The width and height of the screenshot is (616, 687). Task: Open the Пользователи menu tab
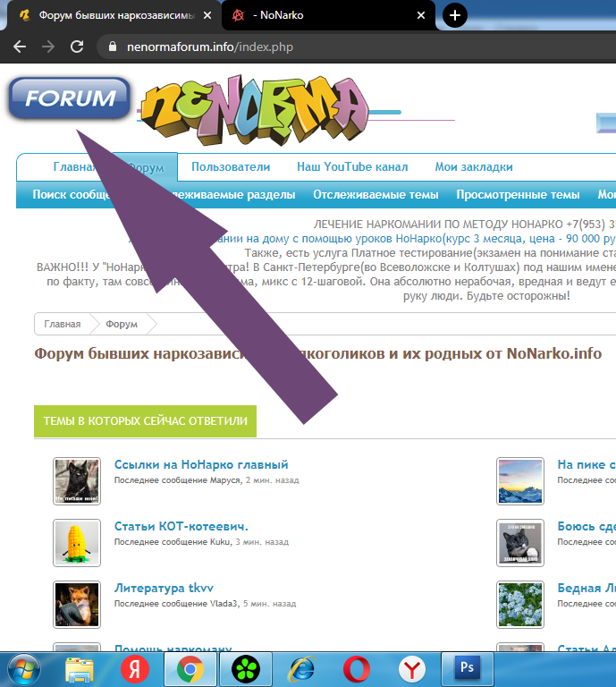coord(231,167)
